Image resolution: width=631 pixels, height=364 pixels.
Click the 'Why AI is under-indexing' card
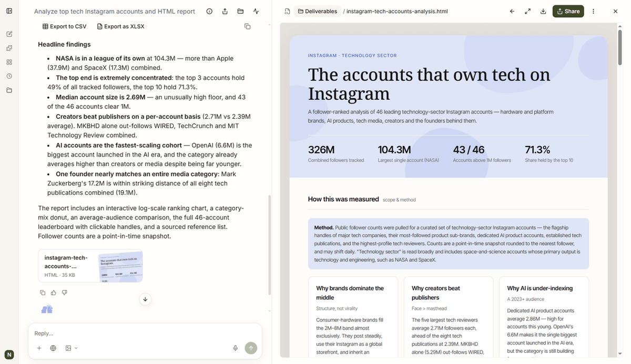(544, 317)
